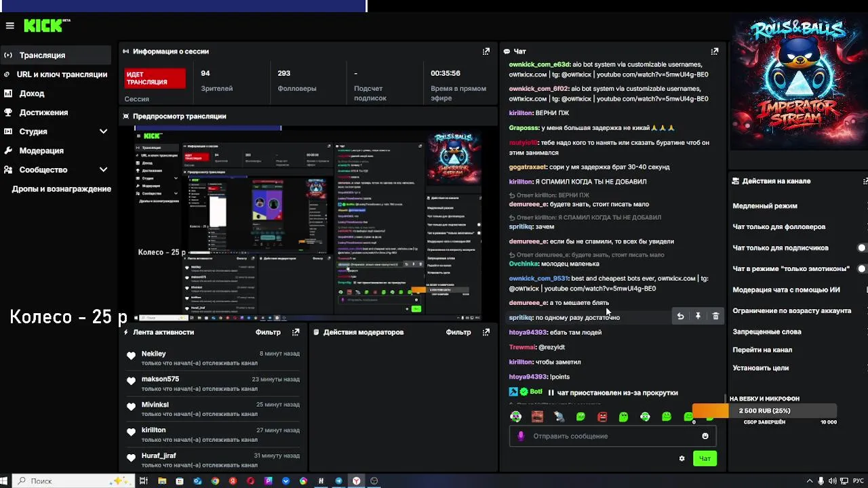
Task: Click the purple microphone icon in the message box
Action: tap(521, 436)
